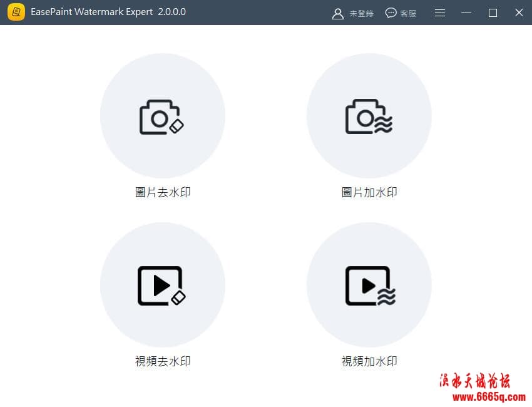Image resolution: width=532 pixels, height=407 pixels.
Task: Click the customer service chat bubble icon
Action: tap(391, 13)
